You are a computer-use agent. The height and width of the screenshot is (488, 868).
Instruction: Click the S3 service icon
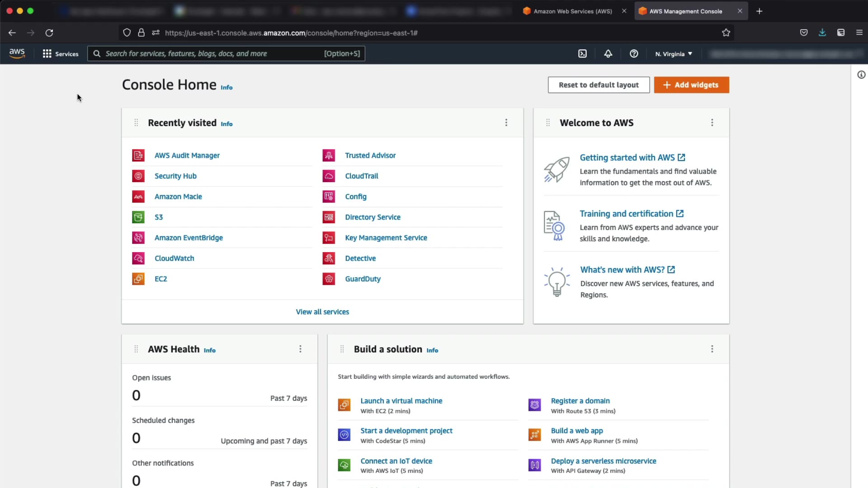point(138,217)
